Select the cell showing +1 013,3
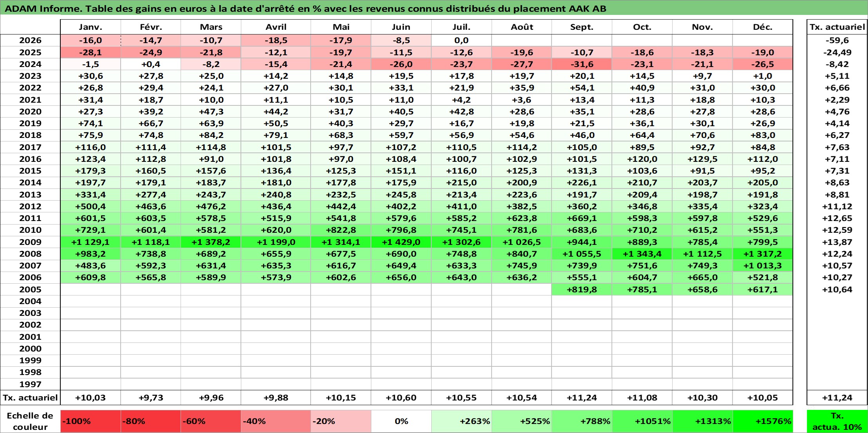The width and height of the screenshot is (868, 433). tap(763, 266)
